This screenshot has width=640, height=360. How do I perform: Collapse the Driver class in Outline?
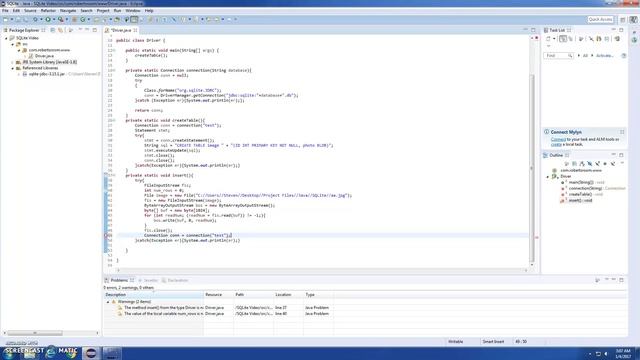(x=547, y=177)
